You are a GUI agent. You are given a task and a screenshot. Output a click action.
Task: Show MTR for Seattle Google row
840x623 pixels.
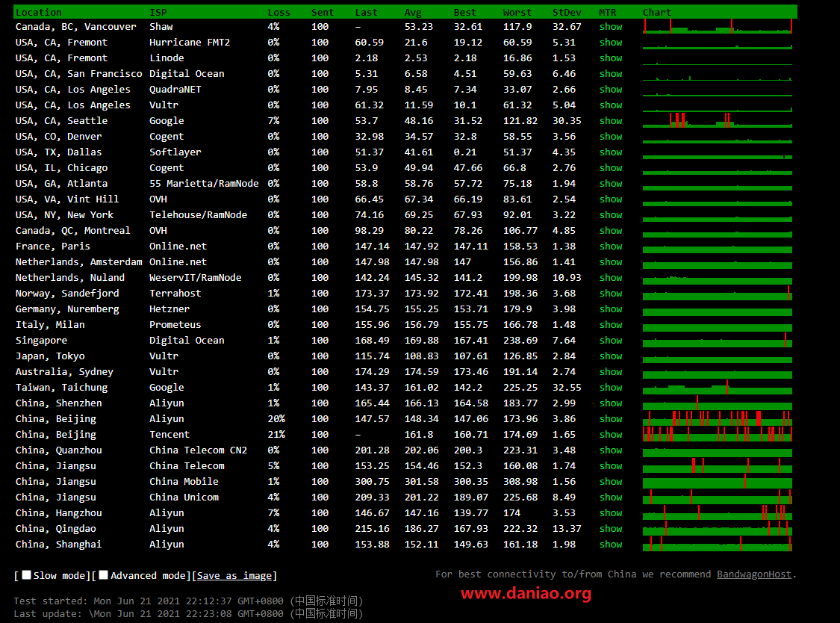click(611, 120)
